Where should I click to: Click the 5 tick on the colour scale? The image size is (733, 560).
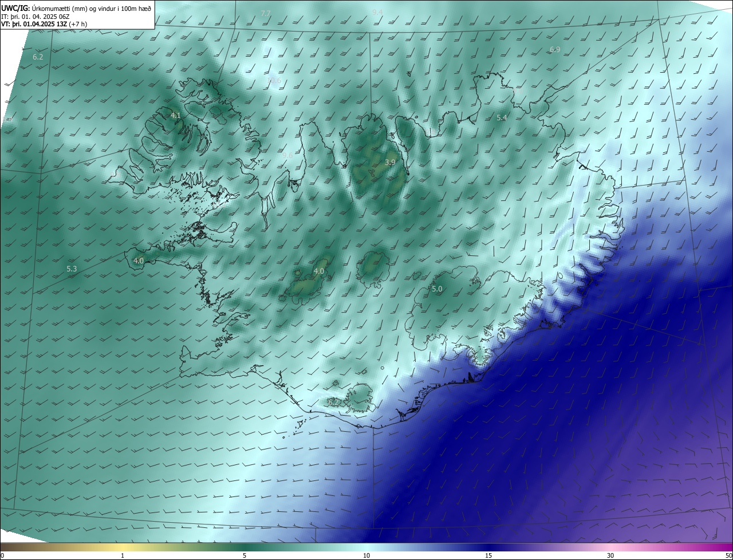coord(245,555)
